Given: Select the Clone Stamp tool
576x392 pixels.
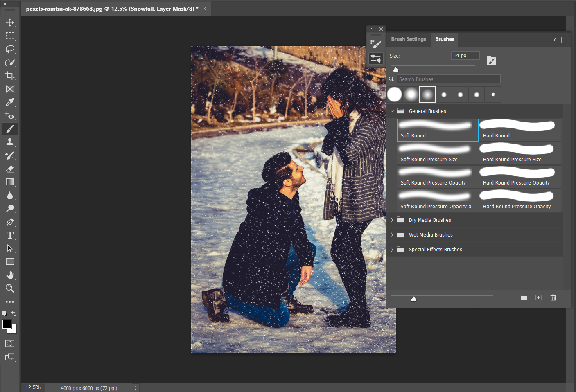Looking at the screenshot, I should [10, 142].
